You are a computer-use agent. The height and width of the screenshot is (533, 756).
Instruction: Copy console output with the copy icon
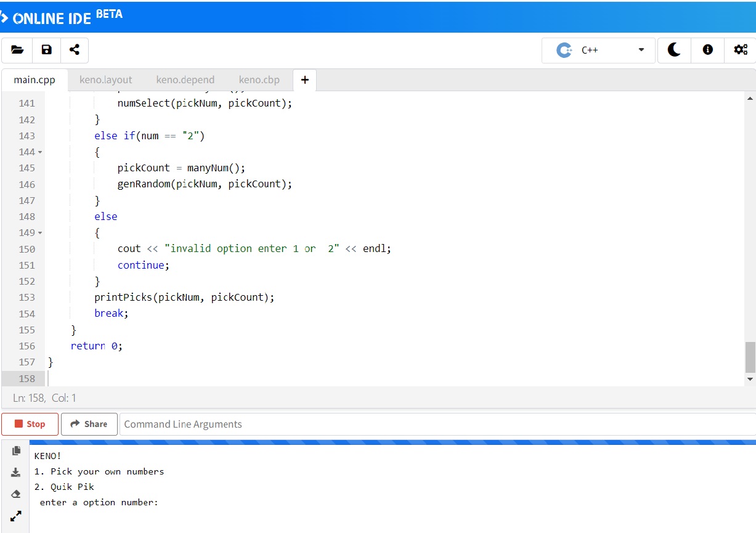(x=16, y=451)
